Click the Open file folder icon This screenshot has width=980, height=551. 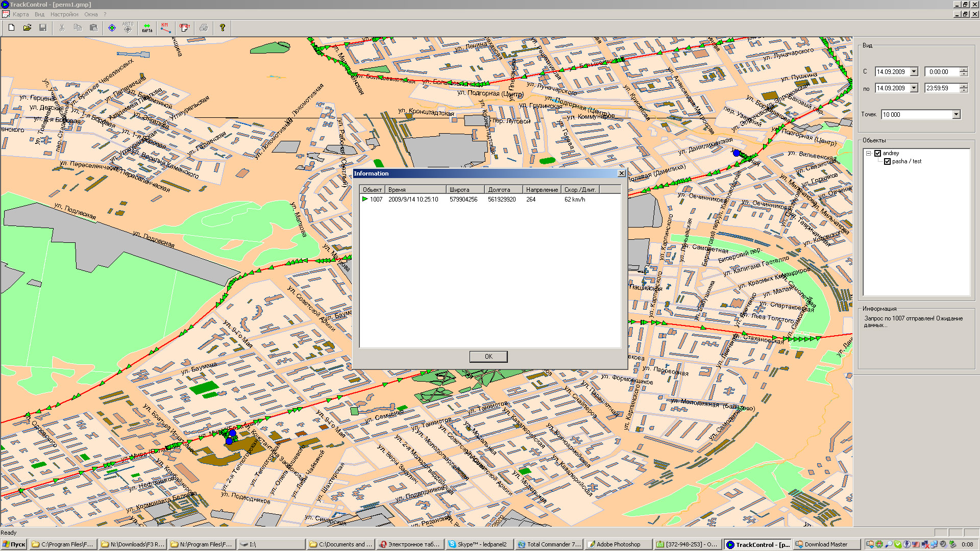27,28
